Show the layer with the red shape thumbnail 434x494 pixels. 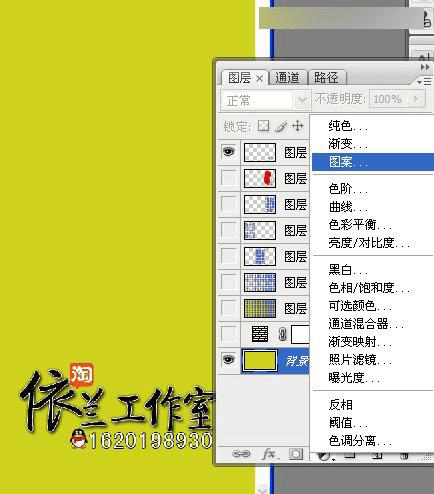(228, 178)
